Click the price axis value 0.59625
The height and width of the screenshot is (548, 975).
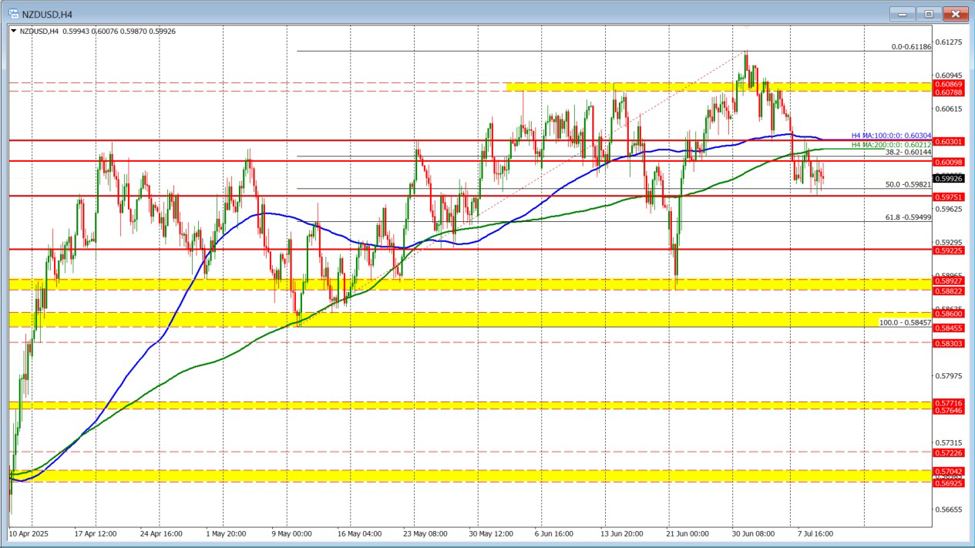click(x=950, y=209)
